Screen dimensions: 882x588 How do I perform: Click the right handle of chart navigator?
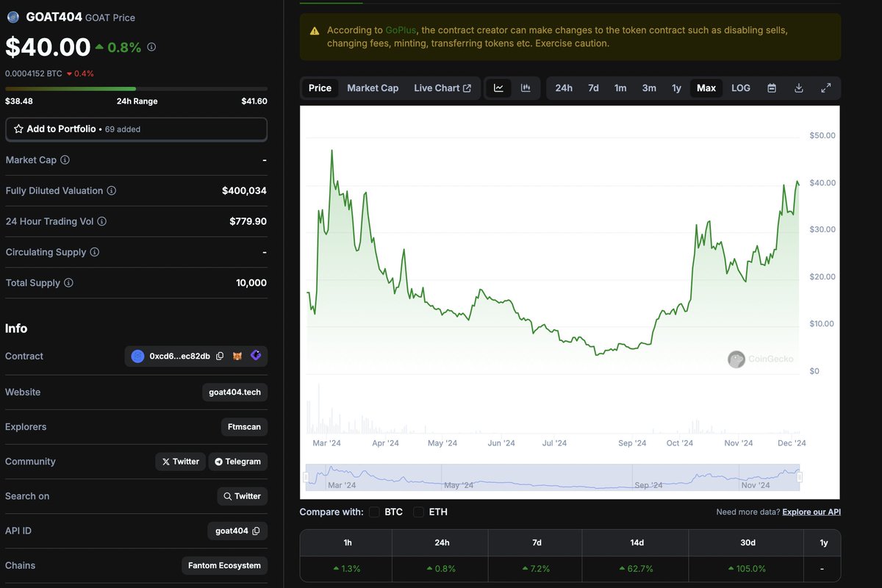pyautogui.click(x=799, y=478)
